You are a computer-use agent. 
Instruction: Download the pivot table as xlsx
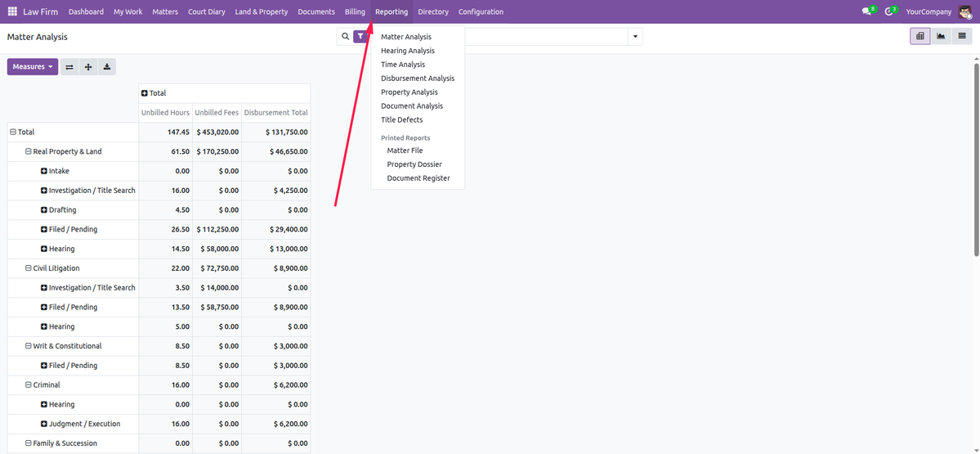(x=107, y=67)
